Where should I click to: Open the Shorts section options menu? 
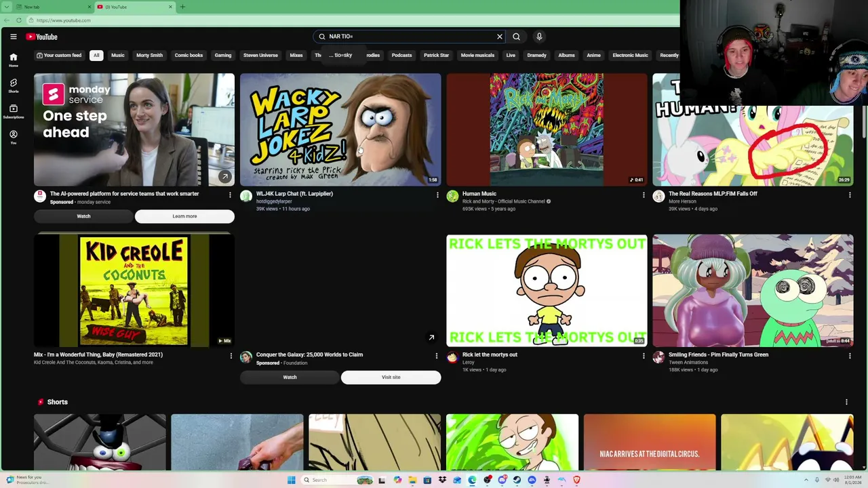pos(846,402)
